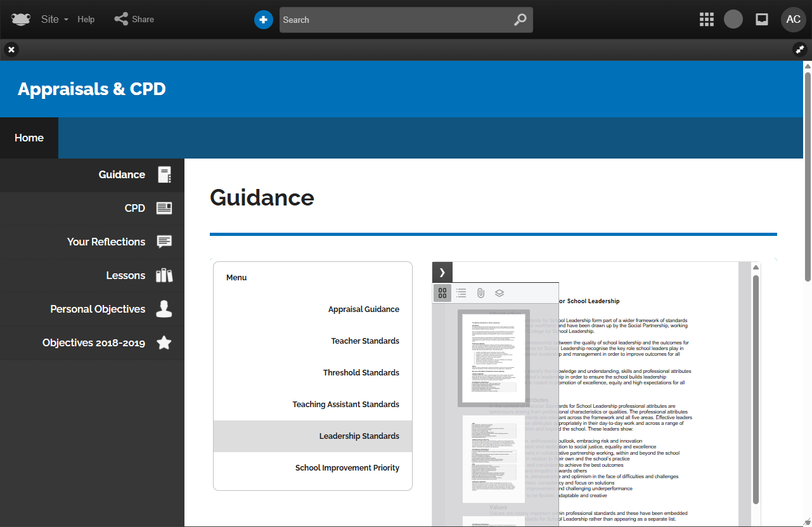Click the frog logo icon
812x527 pixels.
tap(21, 19)
